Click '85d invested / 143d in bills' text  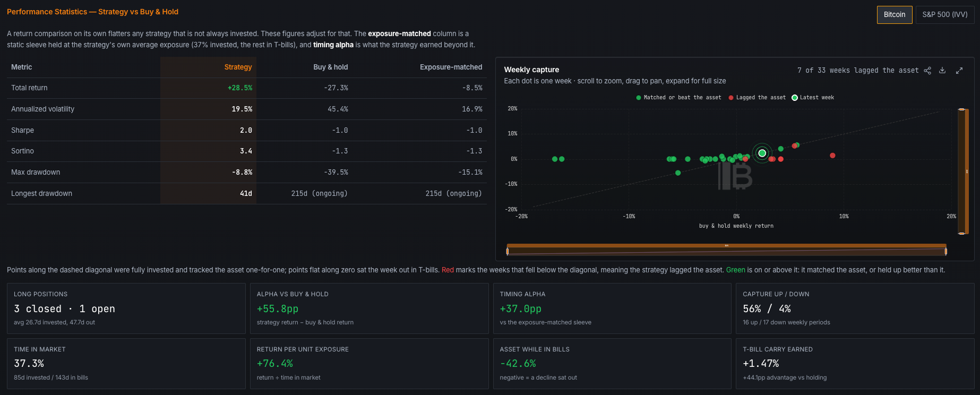point(51,377)
